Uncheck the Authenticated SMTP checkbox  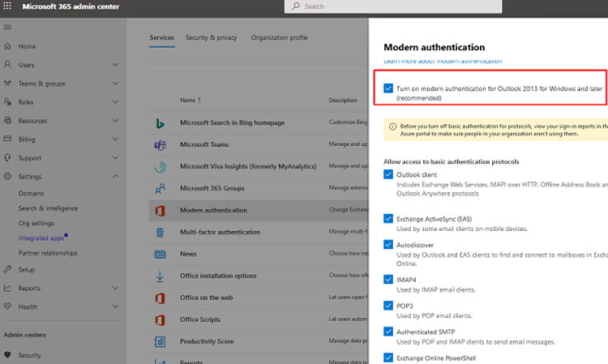(x=388, y=331)
